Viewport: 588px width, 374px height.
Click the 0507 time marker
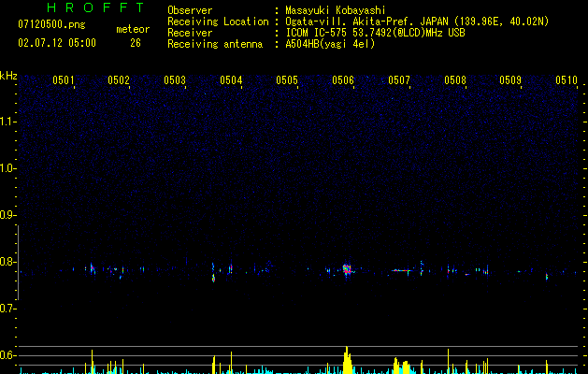coord(399,80)
